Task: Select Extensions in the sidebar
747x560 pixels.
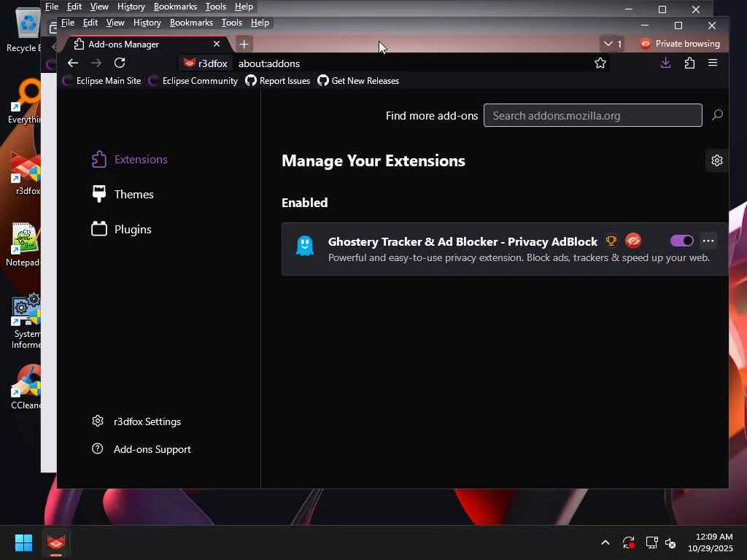Action: pyautogui.click(x=129, y=160)
